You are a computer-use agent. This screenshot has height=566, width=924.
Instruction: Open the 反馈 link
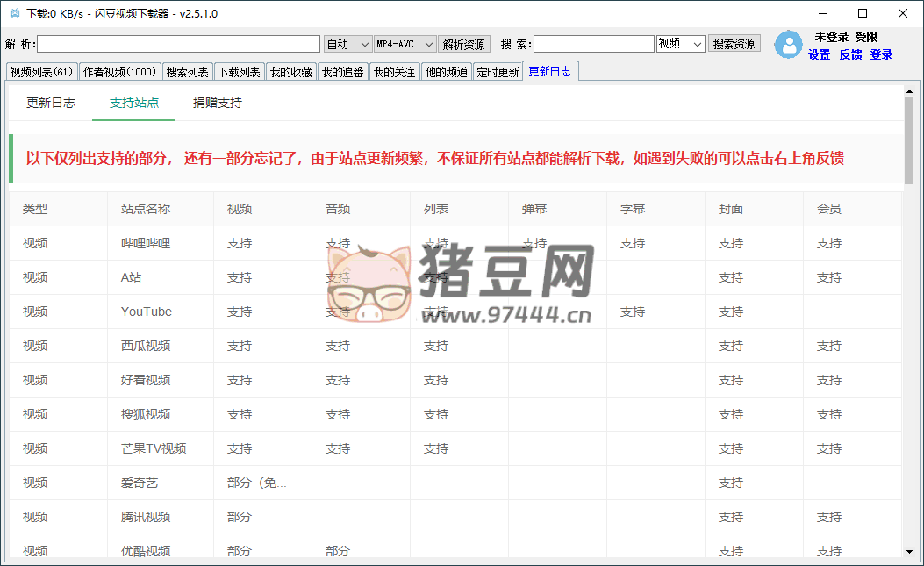850,54
